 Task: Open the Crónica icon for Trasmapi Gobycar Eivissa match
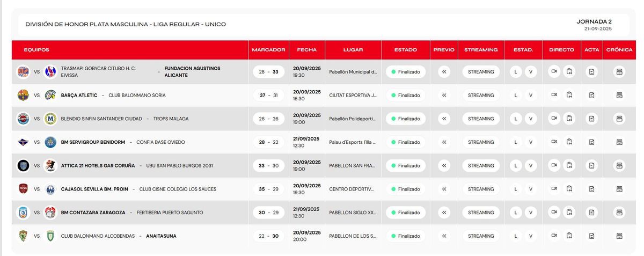pyautogui.click(x=619, y=72)
